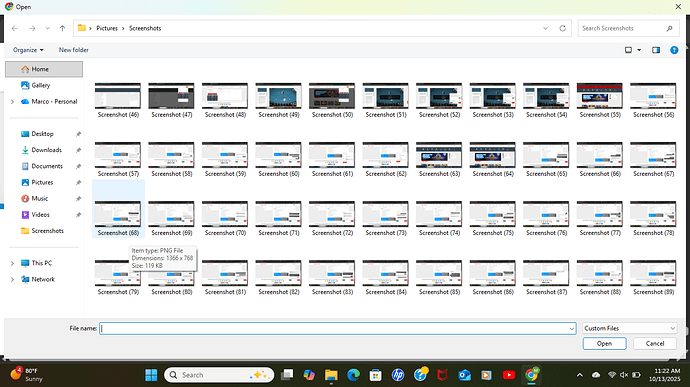The image size is (690, 387).
Task: Click the taskbar Search box
Action: point(219,375)
